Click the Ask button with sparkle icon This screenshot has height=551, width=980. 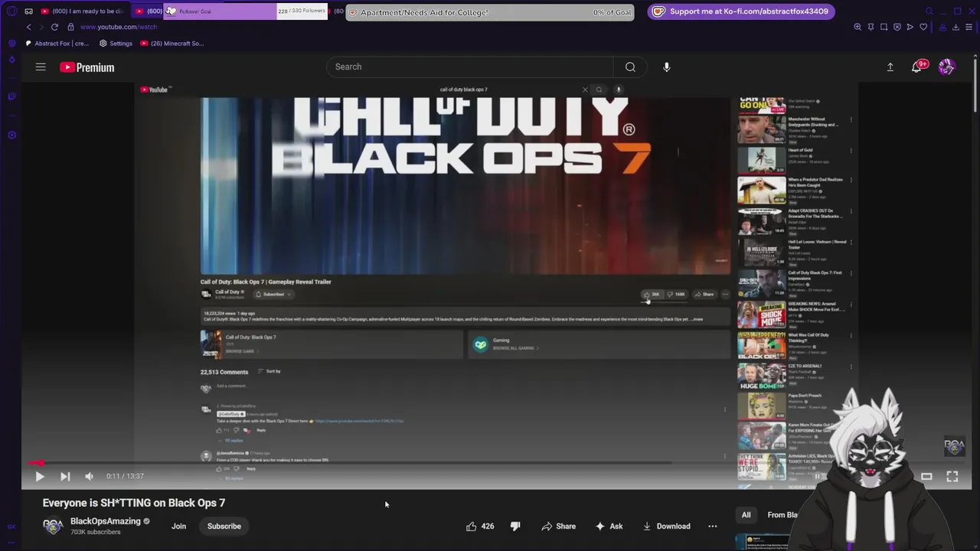click(609, 527)
